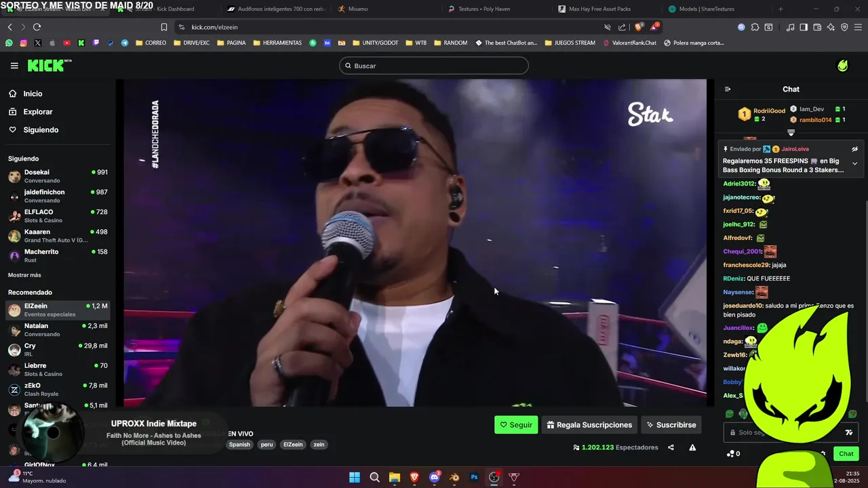This screenshot has height=488, width=868.
Task: Click the Brave Shields lion icon
Action: click(x=638, y=27)
